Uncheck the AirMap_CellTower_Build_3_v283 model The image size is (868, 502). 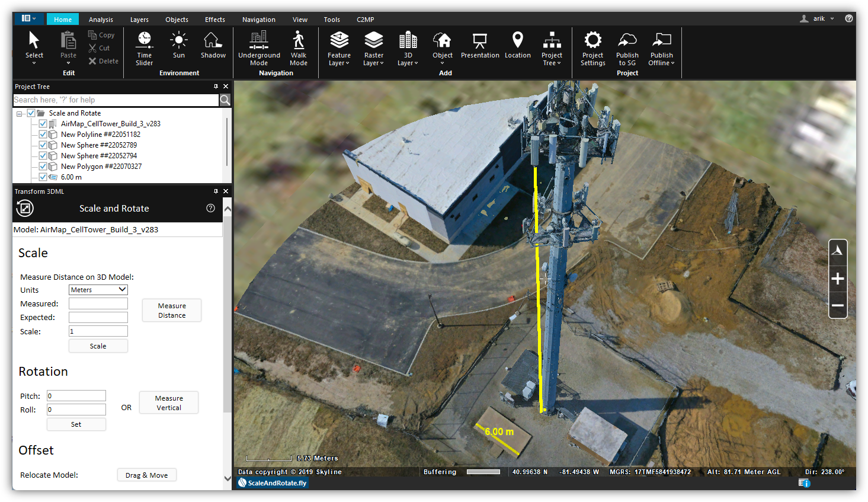43,123
